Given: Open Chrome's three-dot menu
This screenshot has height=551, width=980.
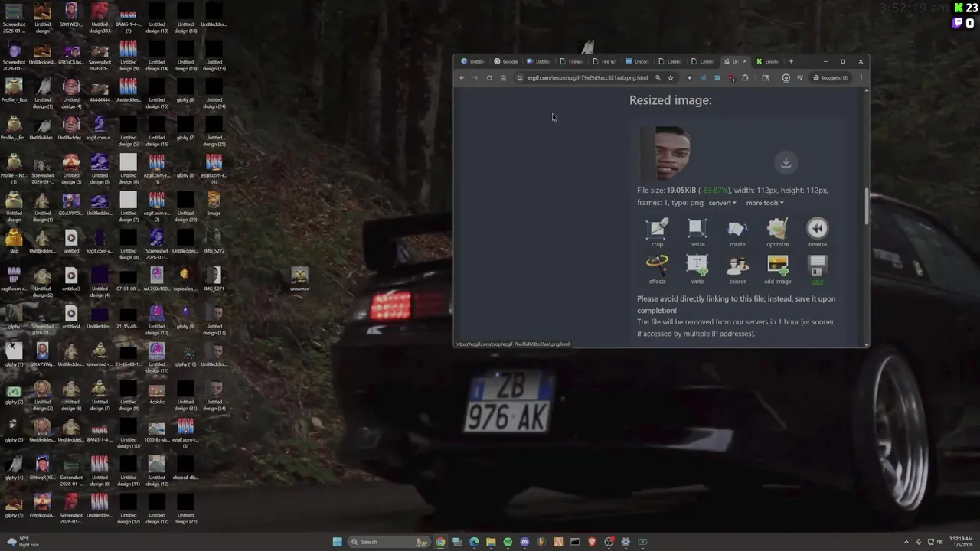Looking at the screenshot, I should [861, 77].
